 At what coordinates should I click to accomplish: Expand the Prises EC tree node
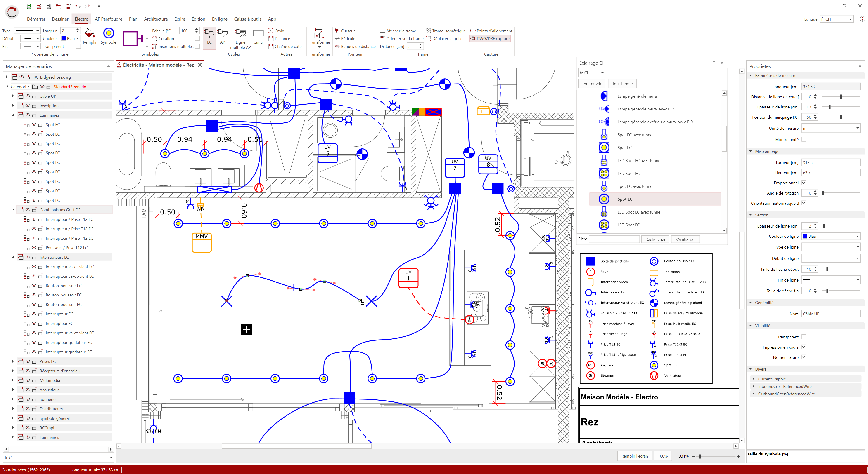pos(13,361)
